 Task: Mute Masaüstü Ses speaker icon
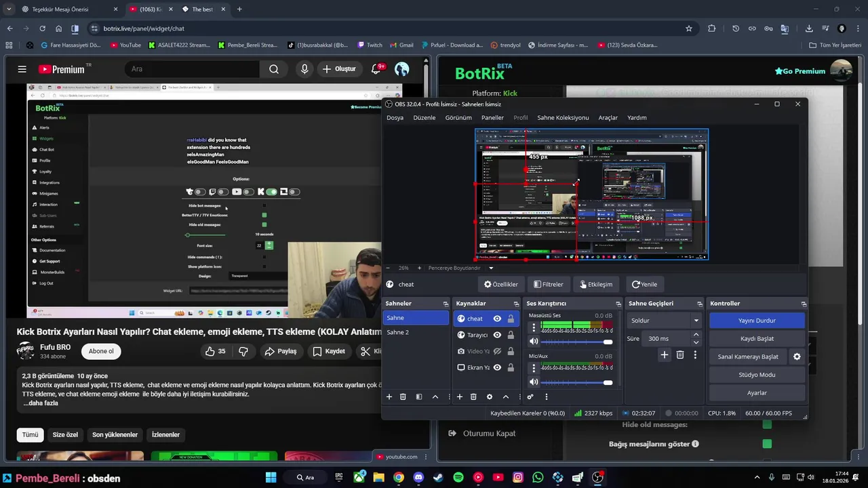tap(534, 342)
